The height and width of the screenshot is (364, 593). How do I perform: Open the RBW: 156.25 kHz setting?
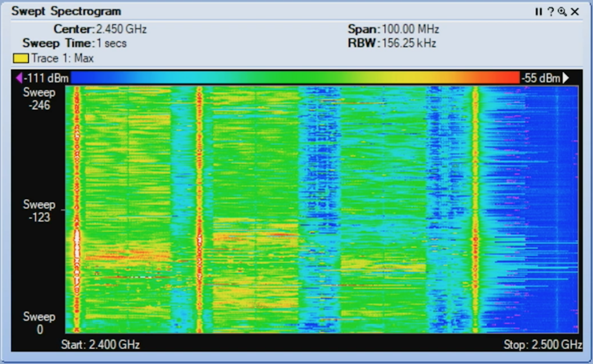point(392,43)
